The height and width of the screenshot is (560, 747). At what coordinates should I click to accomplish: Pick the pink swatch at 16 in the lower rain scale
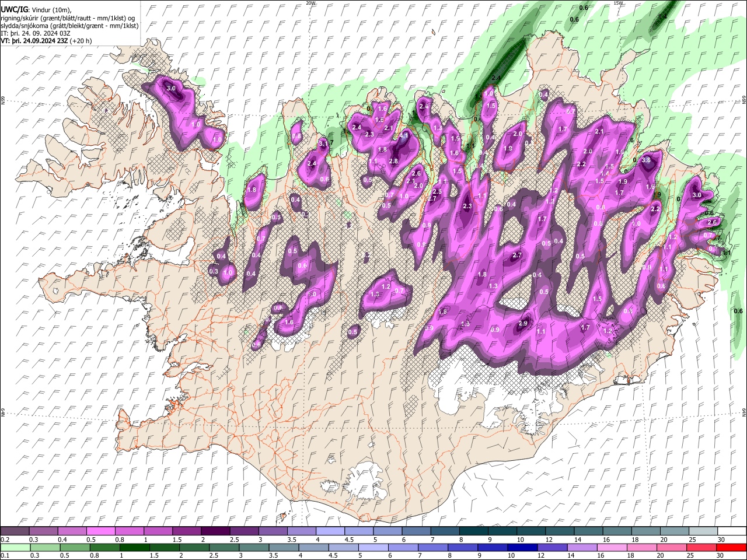click(611, 548)
